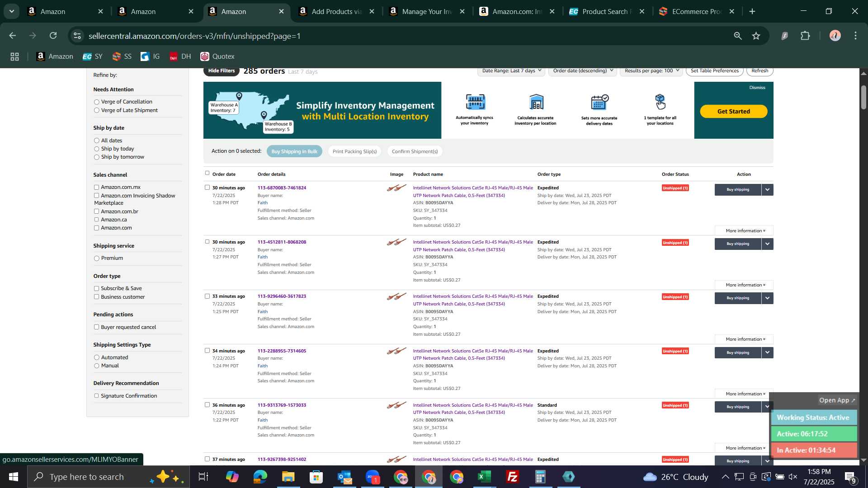This screenshot has height=488, width=868.
Task: Expand Buy shipping arrow for order 113-4512811-8068208
Action: (767, 244)
